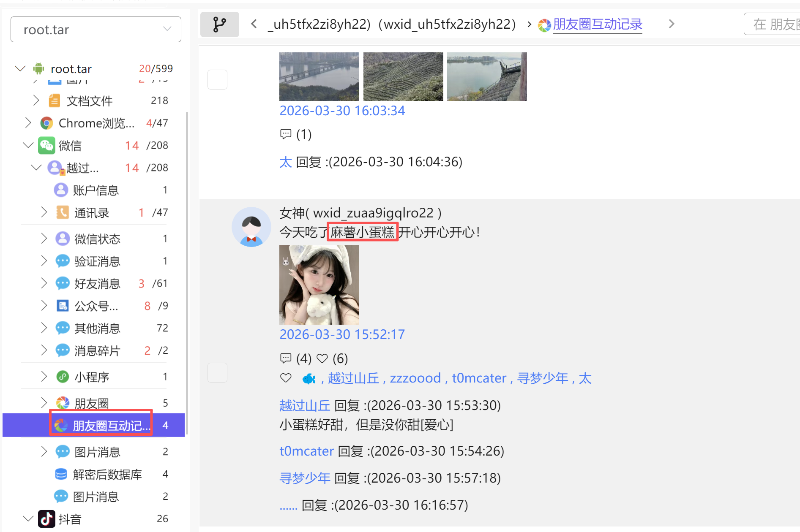Viewport: 800px width, 532px height.
Task: Check the box beside the landscape photos post
Action: click(x=217, y=79)
